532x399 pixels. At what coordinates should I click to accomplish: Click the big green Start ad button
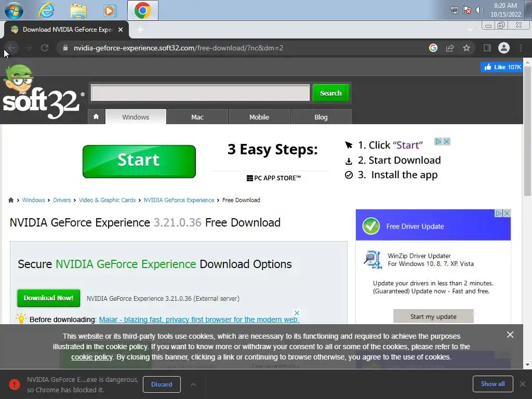coord(139,161)
